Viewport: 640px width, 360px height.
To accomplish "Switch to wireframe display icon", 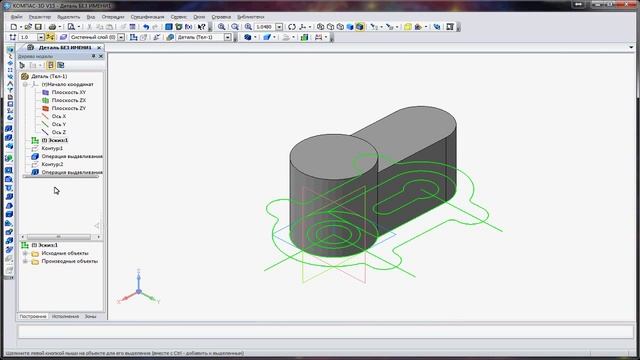I will coord(320,27).
